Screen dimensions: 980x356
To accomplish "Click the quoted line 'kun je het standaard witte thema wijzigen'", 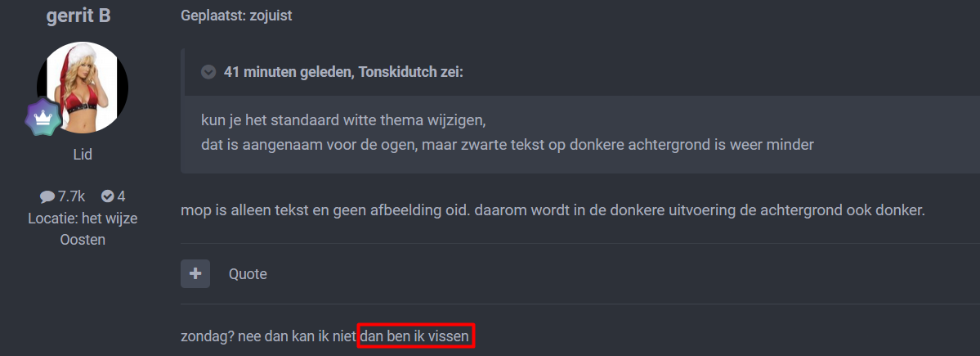I will click(343, 119).
